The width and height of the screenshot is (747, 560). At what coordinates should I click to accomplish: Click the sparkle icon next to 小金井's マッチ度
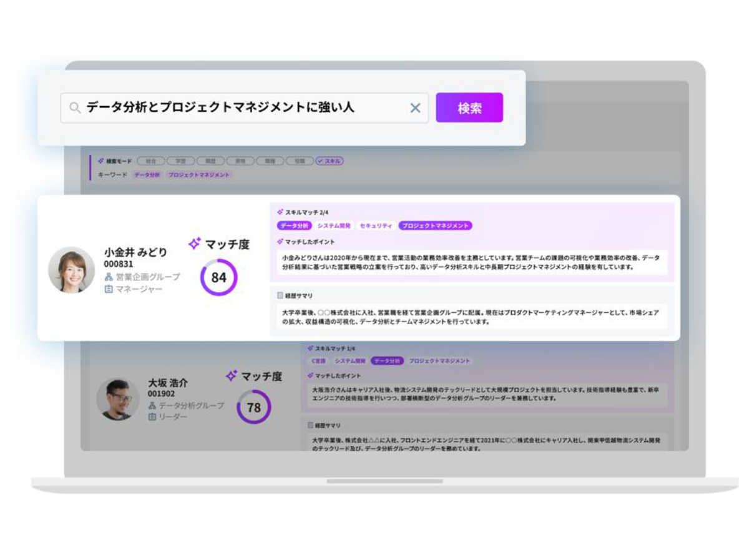point(194,243)
